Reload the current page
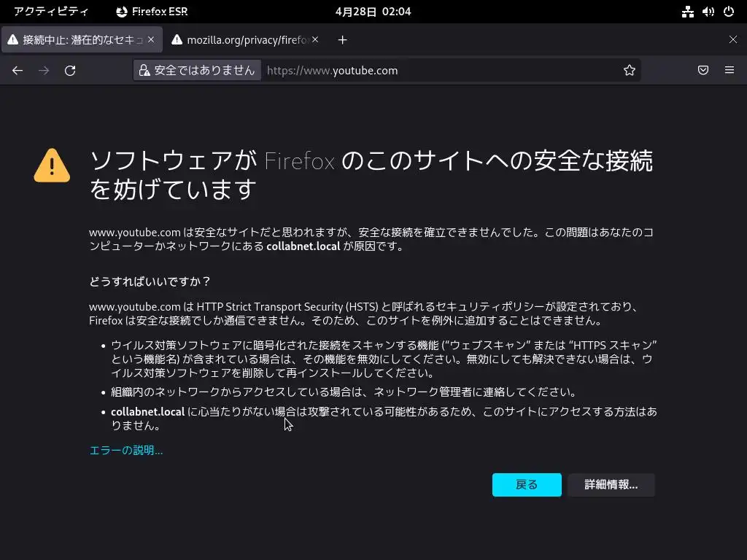747x560 pixels. pos(70,71)
